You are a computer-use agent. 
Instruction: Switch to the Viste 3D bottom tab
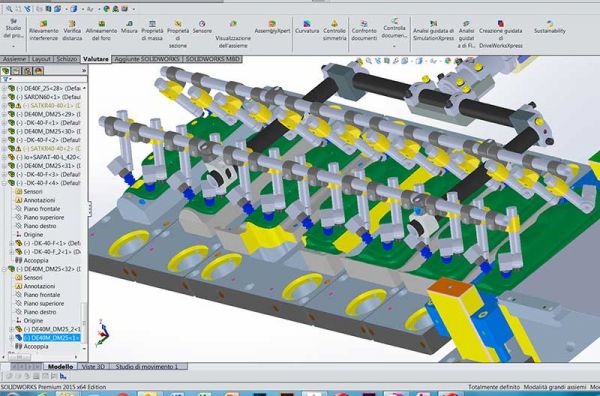(93, 367)
